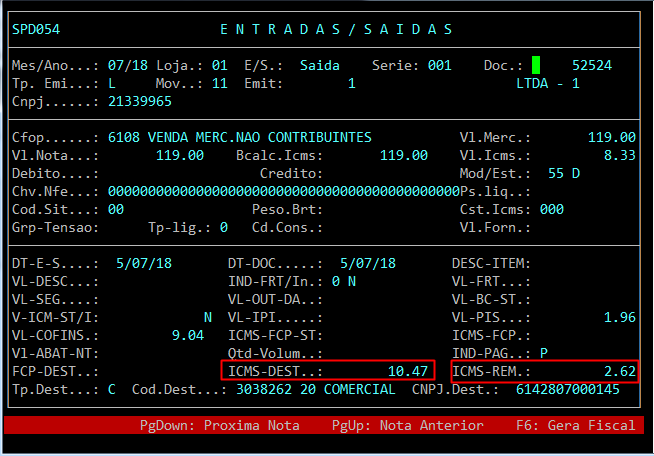This screenshot has width=654, height=456.
Task: Click the Vl.Merc. amount 119.00
Action: (x=611, y=137)
